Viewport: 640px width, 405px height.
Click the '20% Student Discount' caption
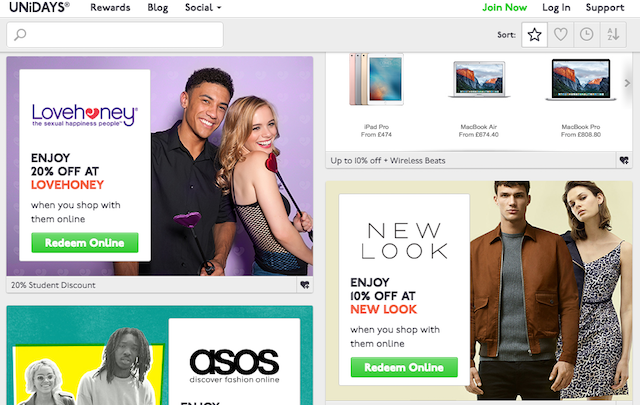point(53,285)
